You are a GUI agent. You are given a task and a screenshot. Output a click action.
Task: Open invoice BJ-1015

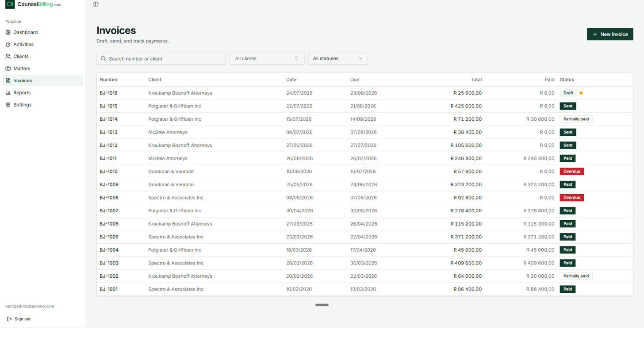[108, 106]
